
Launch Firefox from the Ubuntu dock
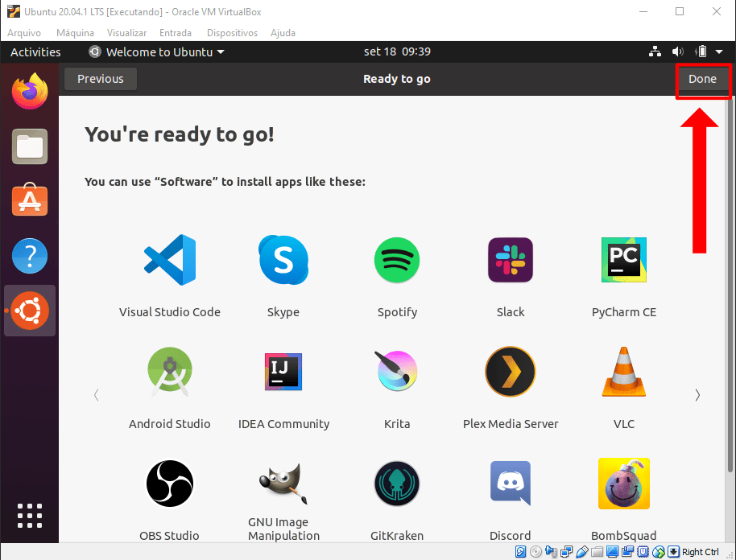tap(30, 91)
